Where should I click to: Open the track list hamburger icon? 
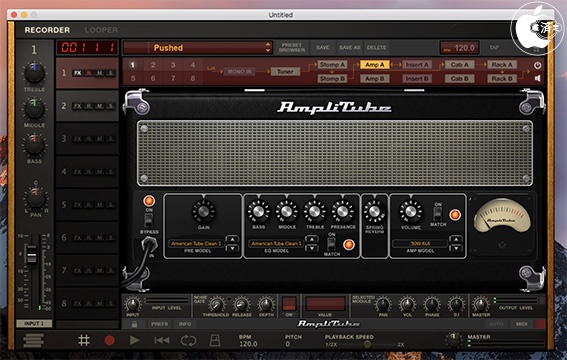tap(34, 340)
